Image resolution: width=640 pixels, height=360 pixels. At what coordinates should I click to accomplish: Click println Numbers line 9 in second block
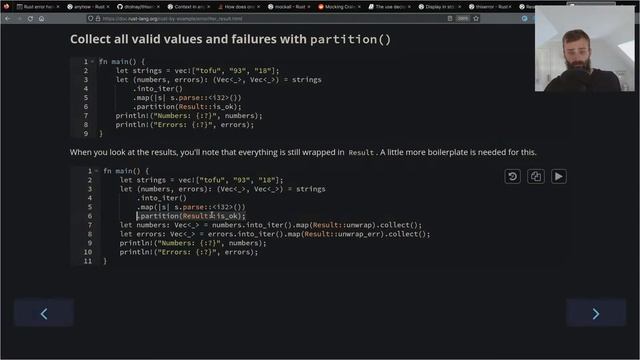point(193,243)
